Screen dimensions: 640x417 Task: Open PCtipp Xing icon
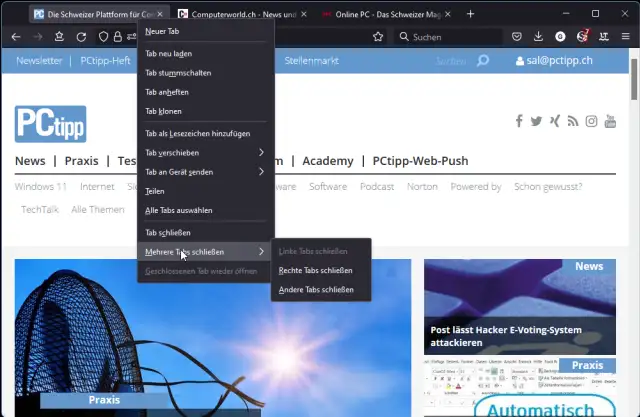[555, 121]
